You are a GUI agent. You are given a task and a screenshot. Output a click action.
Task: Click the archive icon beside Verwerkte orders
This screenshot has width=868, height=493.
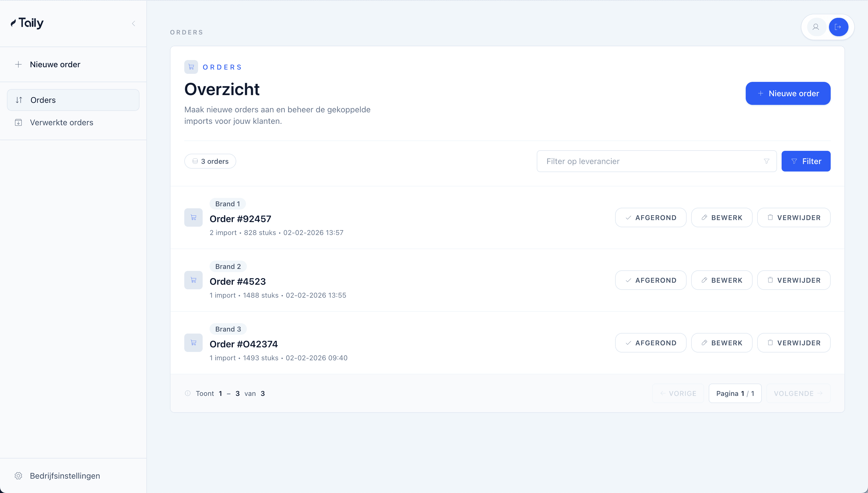[x=18, y=122]
